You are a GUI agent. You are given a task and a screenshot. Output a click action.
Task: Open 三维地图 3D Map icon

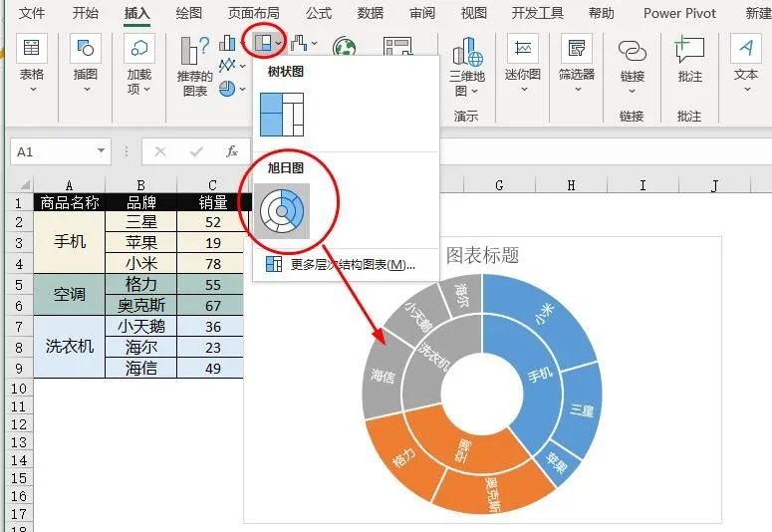pos(467,52)
